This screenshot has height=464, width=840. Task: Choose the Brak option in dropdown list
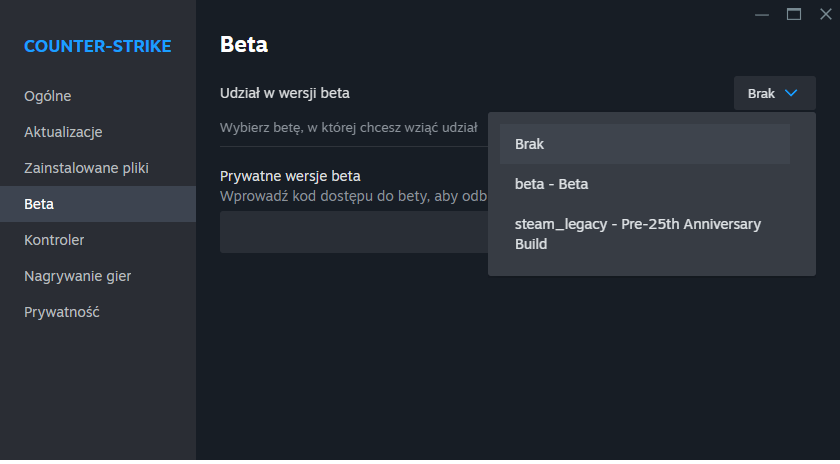coord(644,144)
